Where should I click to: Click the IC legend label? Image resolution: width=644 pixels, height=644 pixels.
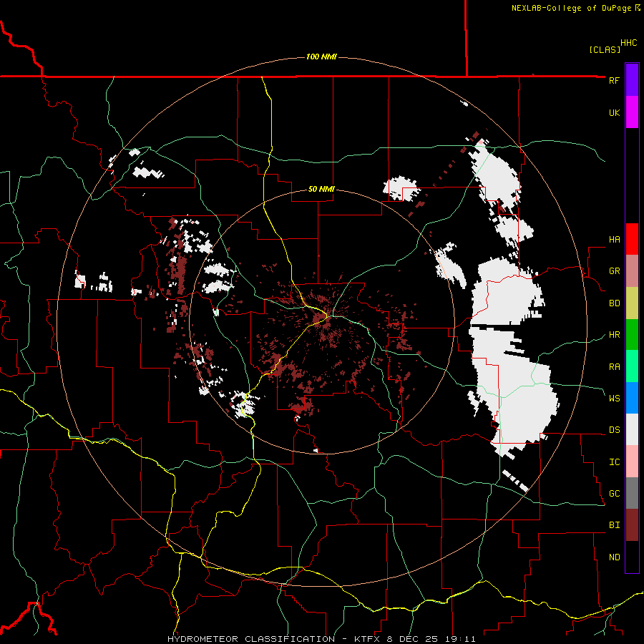pyautogui.click(x=614, y=462)
